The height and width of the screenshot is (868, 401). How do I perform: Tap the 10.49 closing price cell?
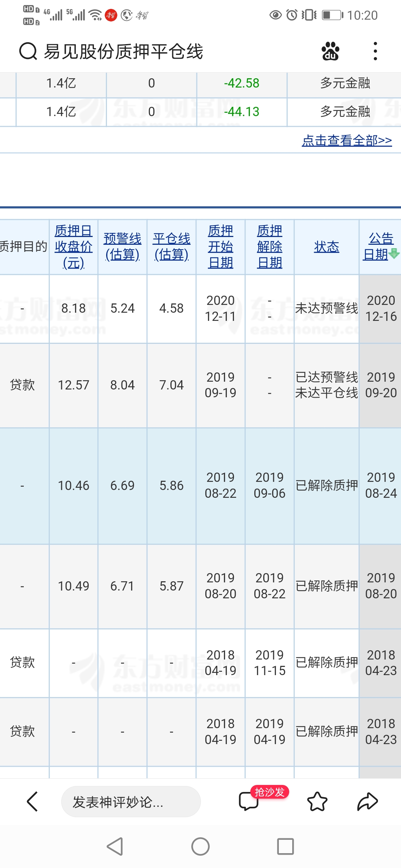click(x=74, y=586)
